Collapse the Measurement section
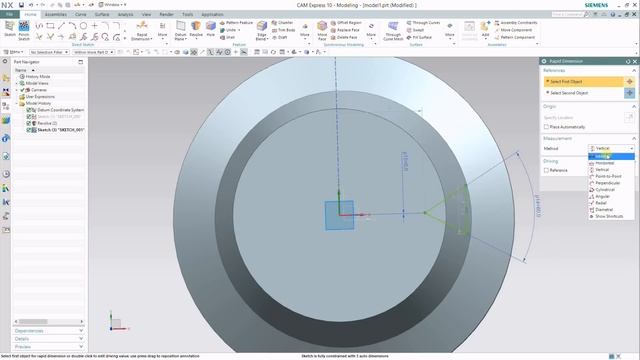Viewport: 640px width, 360px height. click(633, 138)
